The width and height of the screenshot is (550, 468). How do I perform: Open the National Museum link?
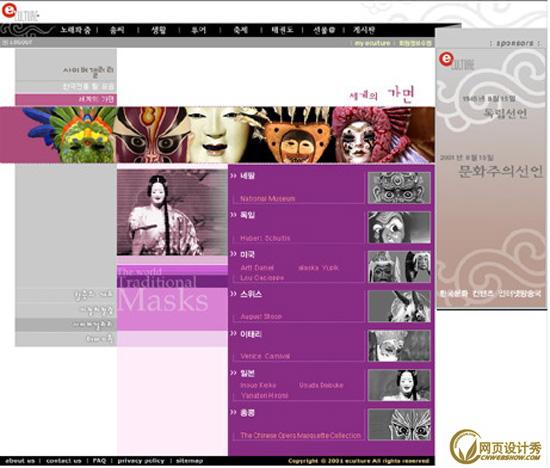pos(268,199)
